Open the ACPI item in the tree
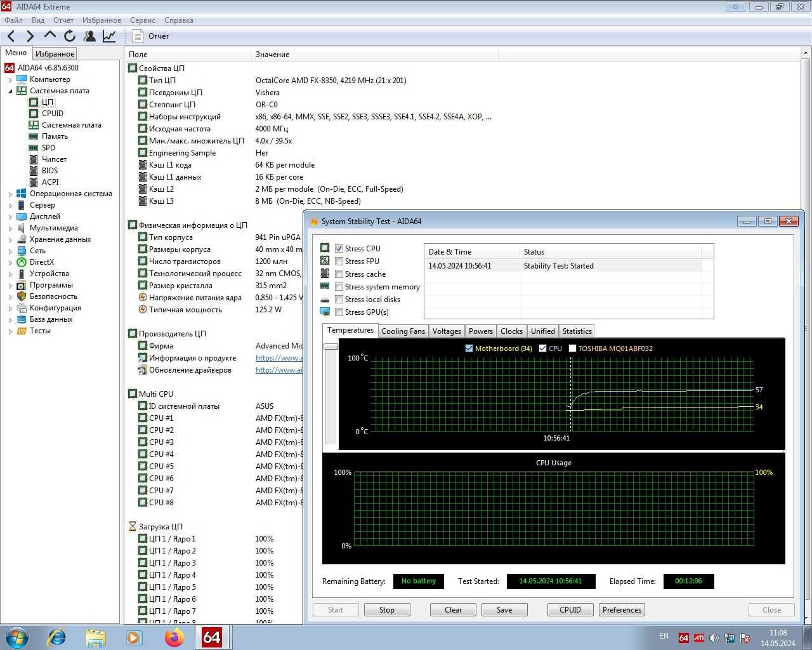This screenshot has width=812, height=650. coord(50,182)
